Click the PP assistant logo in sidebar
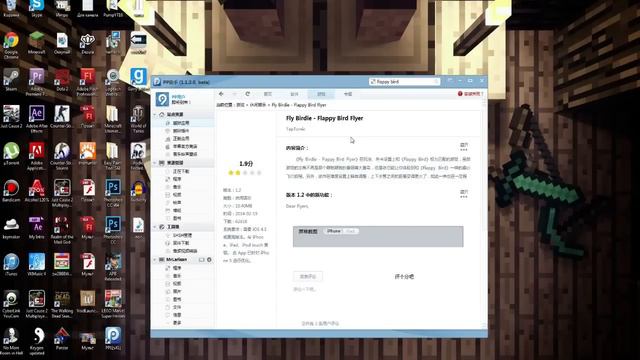This screenshot has height=360, width=640. 162,99
